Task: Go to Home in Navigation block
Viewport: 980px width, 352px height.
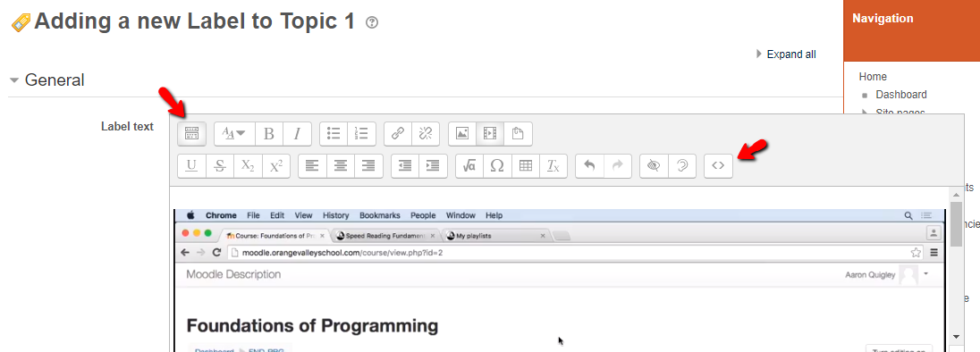Action: coord(873,77)
